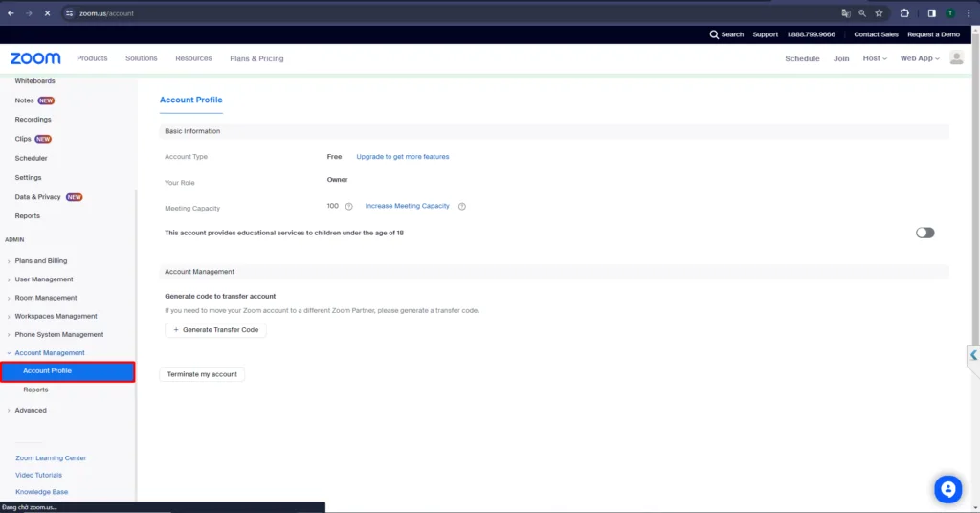Click the Generate Transfer Code button
Viewport: 980px width, 513px height.
[216, 330]
